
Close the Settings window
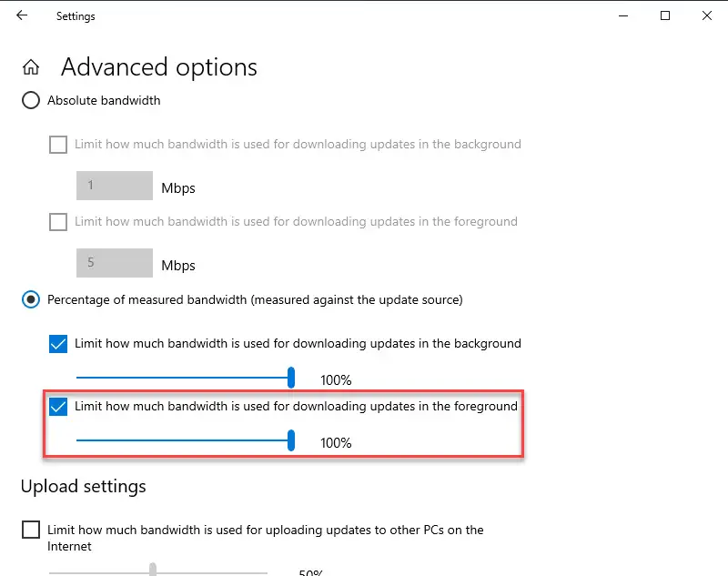click(x=707, y=15)
